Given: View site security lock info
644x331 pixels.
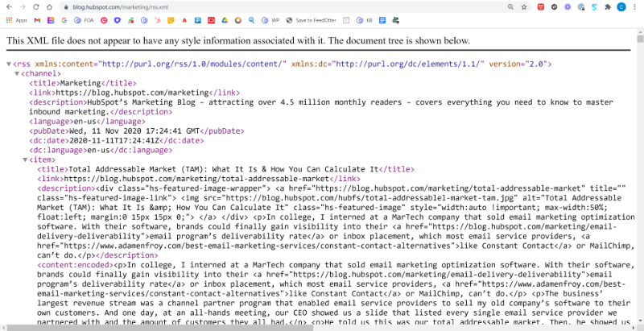Looking at the screenshot, I should (x=66, y=7).
